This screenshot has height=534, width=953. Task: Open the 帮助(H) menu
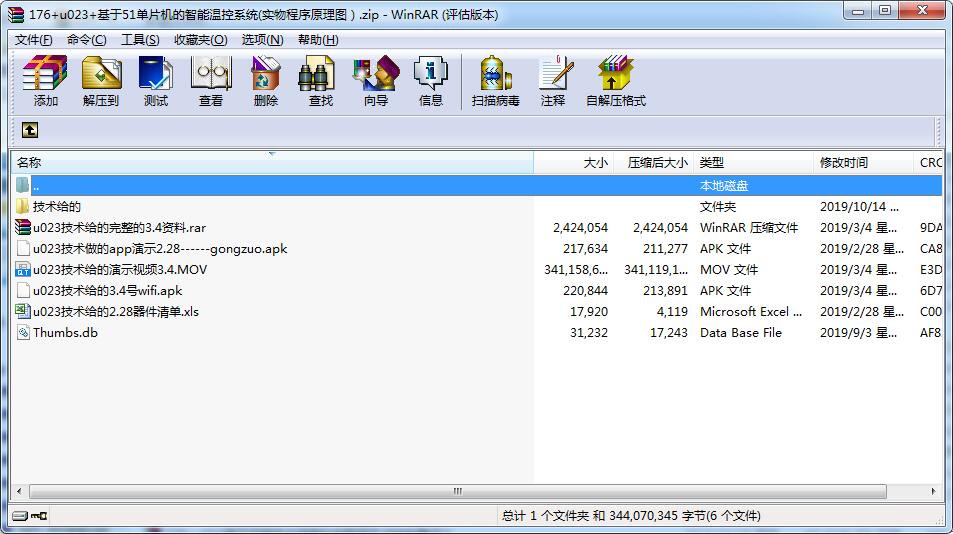click(318, 39)
